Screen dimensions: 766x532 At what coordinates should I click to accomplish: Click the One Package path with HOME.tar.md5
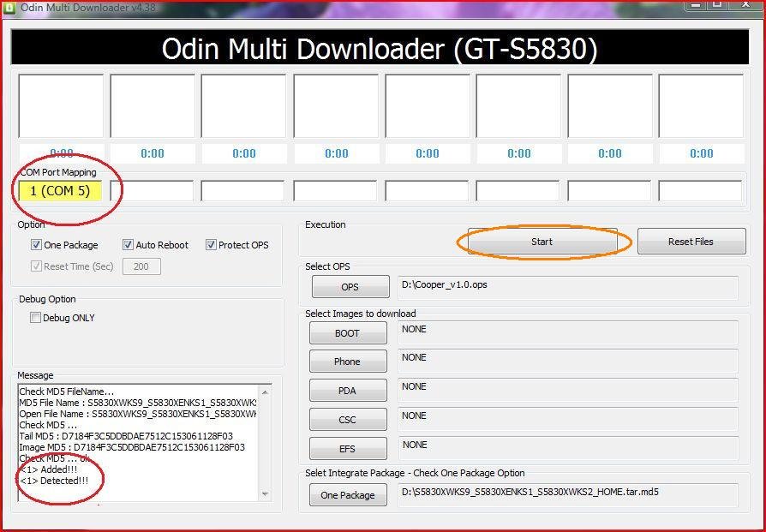point(568,495)
